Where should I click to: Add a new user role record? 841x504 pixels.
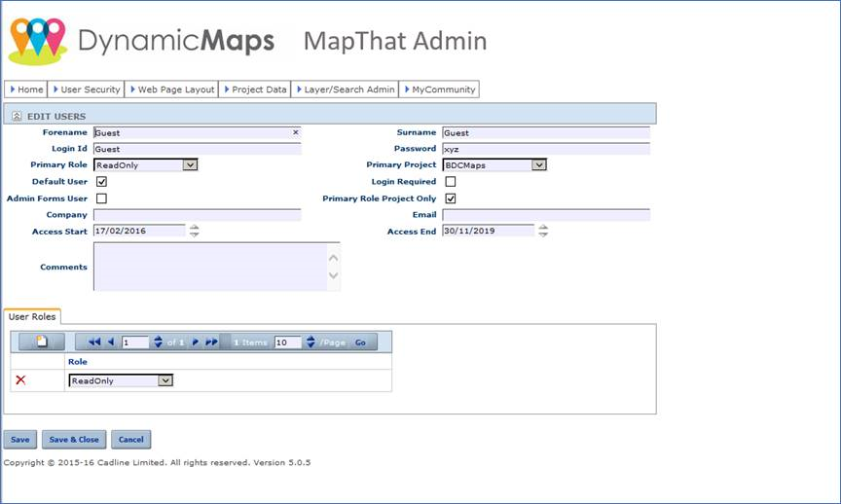click(x=42, y=342)
